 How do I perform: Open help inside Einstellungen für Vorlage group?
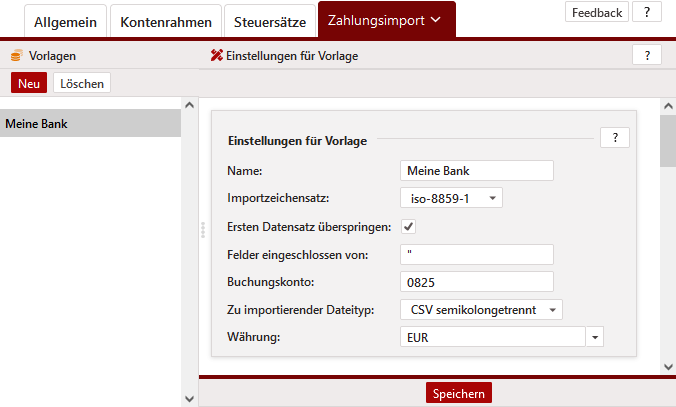(x=614, y=138)
